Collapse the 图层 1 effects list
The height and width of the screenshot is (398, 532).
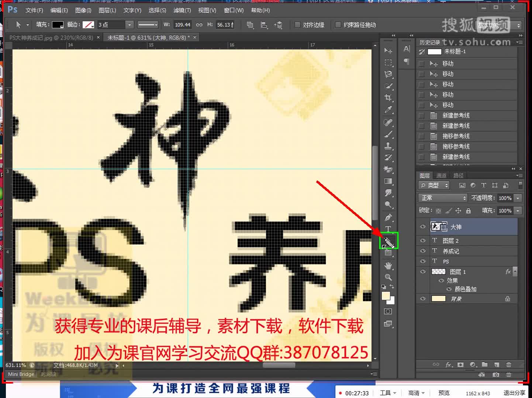coord(515,272)
